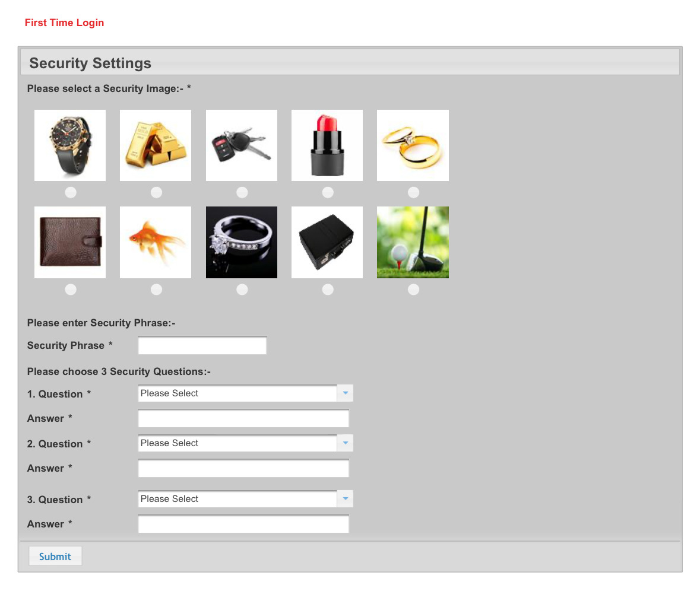Click the wristwatch security image
Image resolution: width=700 pixels, height=604 pixels.
click(x=70, y=145)
